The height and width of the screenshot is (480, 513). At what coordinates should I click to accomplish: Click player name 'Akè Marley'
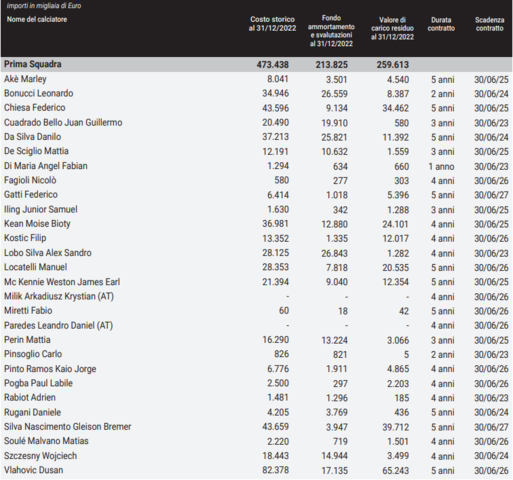[25, 79]
